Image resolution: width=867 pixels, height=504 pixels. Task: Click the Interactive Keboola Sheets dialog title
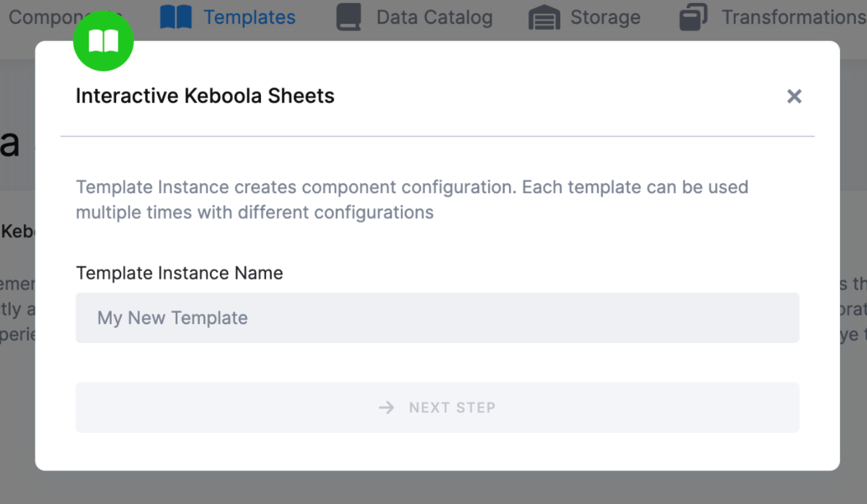point(205,96)
